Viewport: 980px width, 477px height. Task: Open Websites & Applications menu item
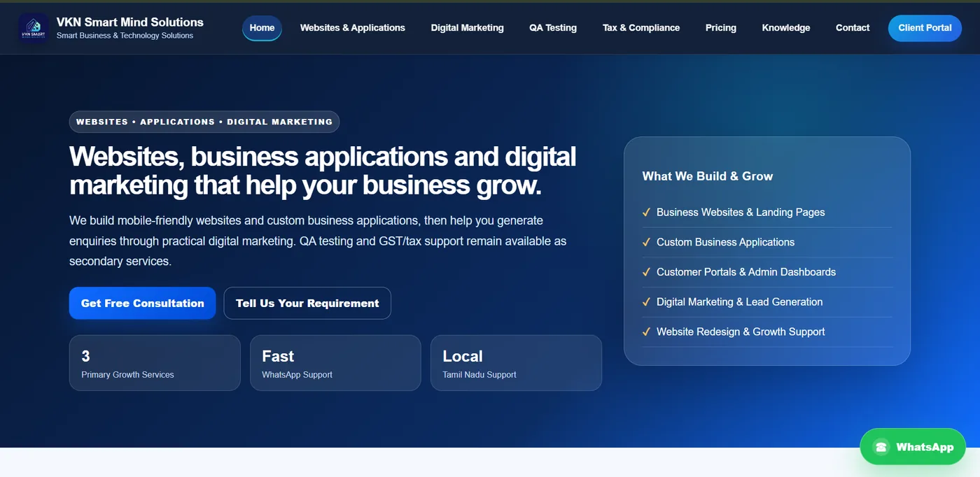click(353, 28)
